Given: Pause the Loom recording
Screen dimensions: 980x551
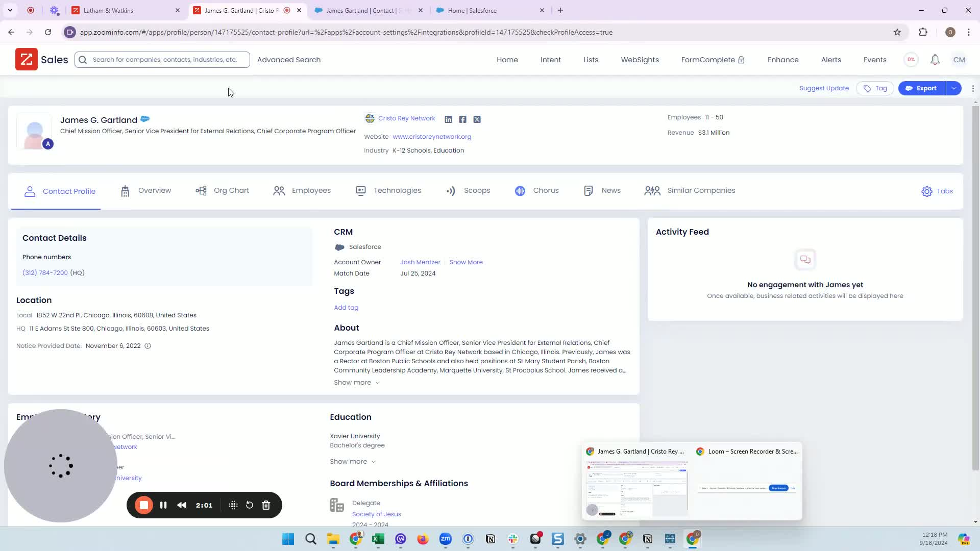Looking at the screenshot, I should tap(163, 505).
